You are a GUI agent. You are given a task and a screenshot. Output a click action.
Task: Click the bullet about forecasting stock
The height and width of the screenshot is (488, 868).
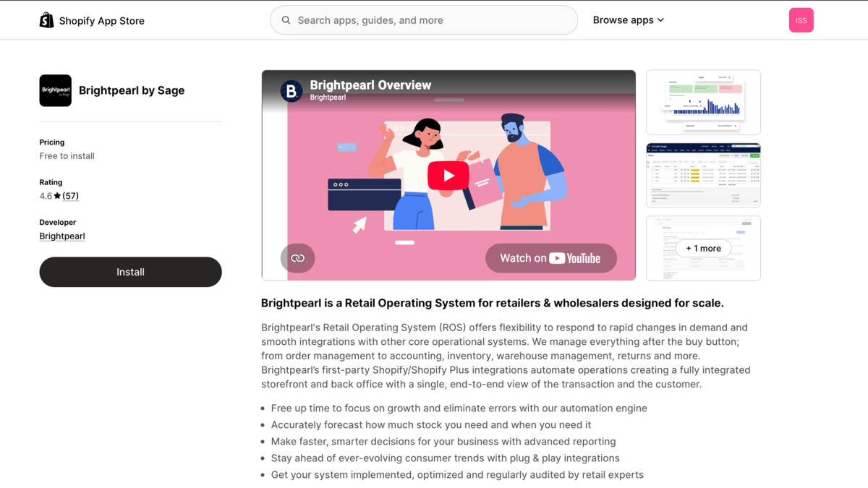431,425
